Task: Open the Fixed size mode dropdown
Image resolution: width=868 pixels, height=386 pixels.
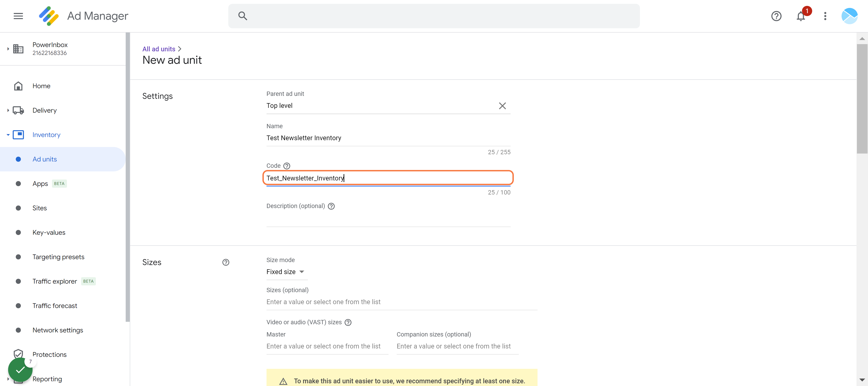Action: 287,272
